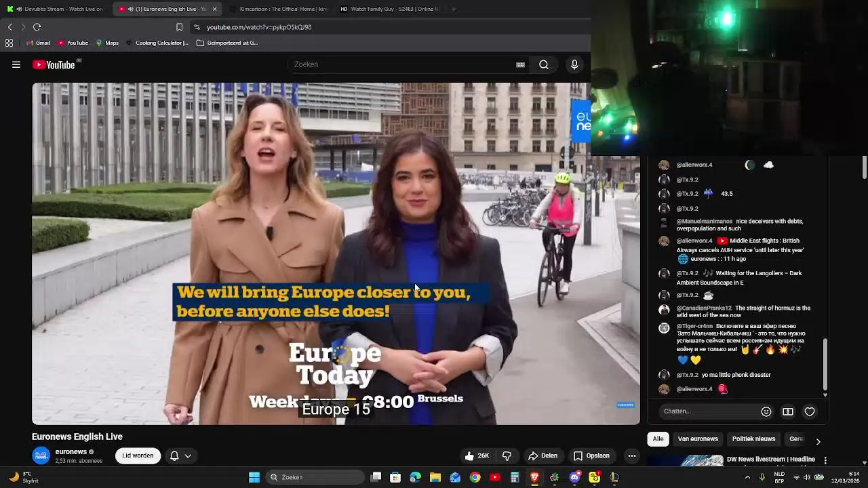
Task: Open euronews channel name link
Action: pyautogui.click(x=71, y=451)
